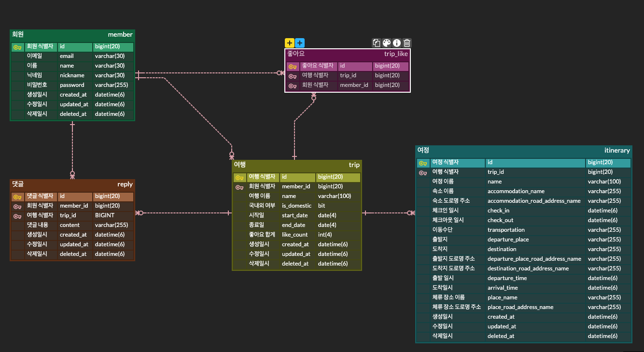Select the 'itinerary' table name
The width and height of the screenshot is (644, 352).
coord(617,151)
